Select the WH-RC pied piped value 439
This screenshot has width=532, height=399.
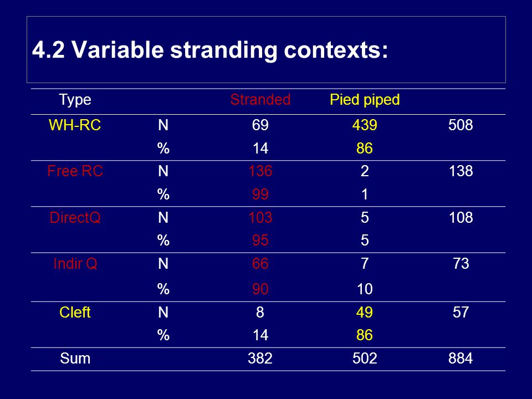pos(365,125)
